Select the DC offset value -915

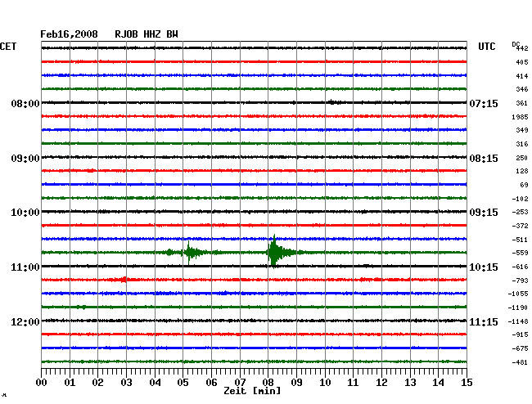coord(520,334)
